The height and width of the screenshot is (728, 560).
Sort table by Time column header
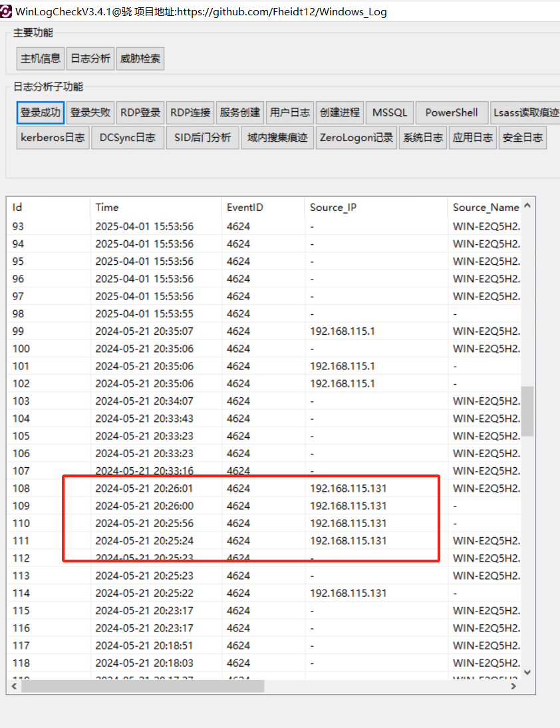tap(156, 208)
